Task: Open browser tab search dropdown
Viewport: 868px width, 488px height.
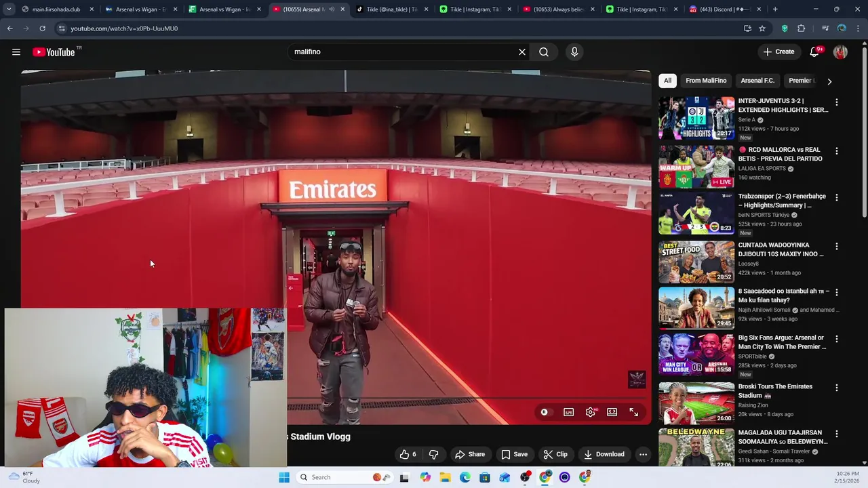Action: pos(8,9)
